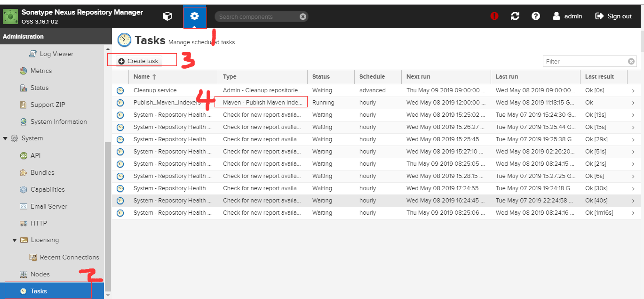Open chevron of row with result Ok [1m16s]
Image resolution: width=644 pixels, height=299 pixels.
click(x=633, y=213)
